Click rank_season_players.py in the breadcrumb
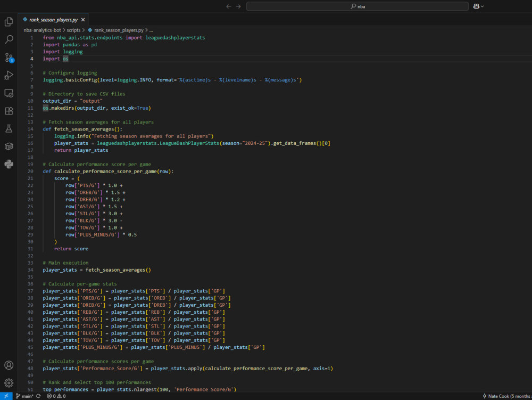The width and height of the screenshot is (532, 400). point(119,30)
